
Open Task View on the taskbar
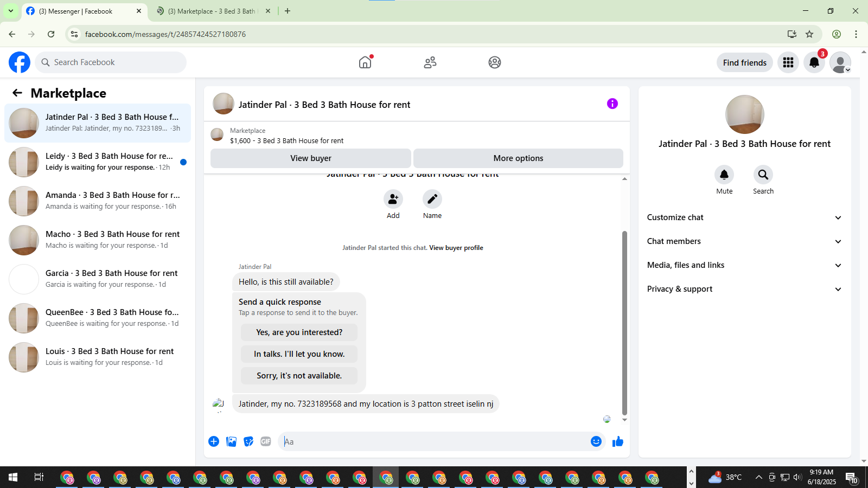pos(39,477)
